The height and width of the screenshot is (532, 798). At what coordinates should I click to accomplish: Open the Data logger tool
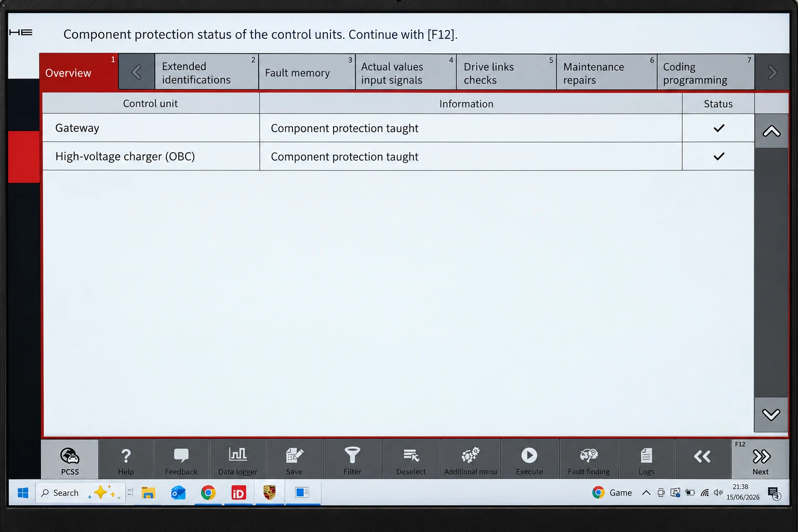(x=238, y=459)
